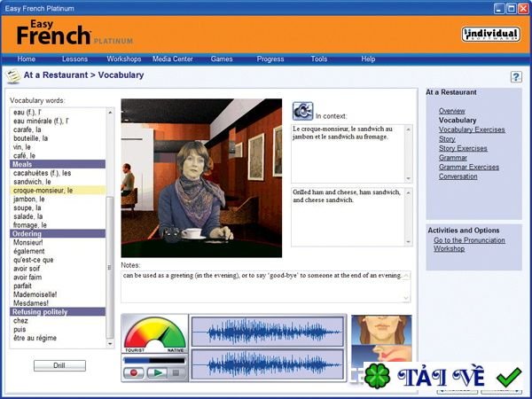Click in-context French text up arrow
This screenshot has width=532, height=399.
(409, 129)
